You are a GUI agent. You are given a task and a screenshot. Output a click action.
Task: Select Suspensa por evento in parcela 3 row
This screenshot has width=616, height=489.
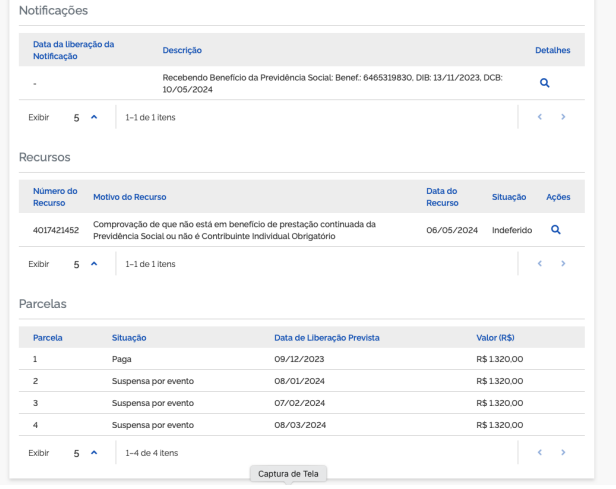pyautogui.click(x=153, y=403)
